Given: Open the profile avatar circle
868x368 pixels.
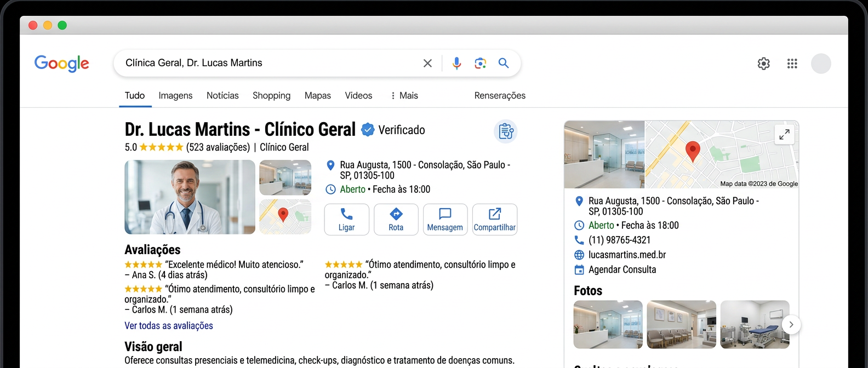Looking at the screenshot, I should tap(821, 64).
